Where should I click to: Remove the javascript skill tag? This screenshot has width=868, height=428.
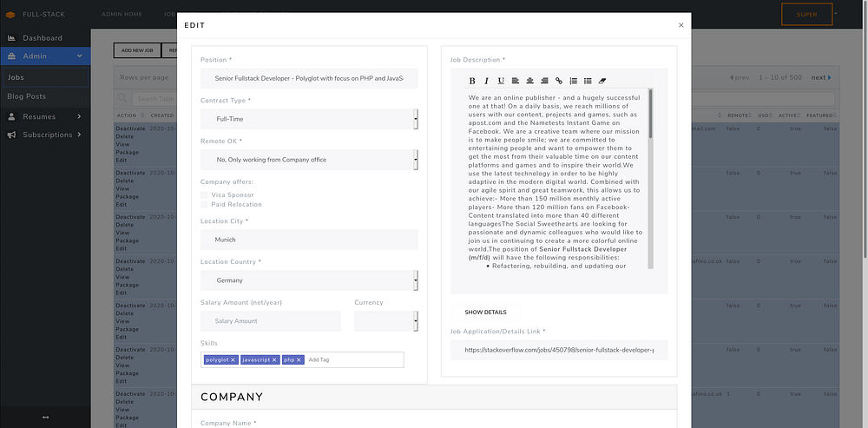[x=274, y=360]
